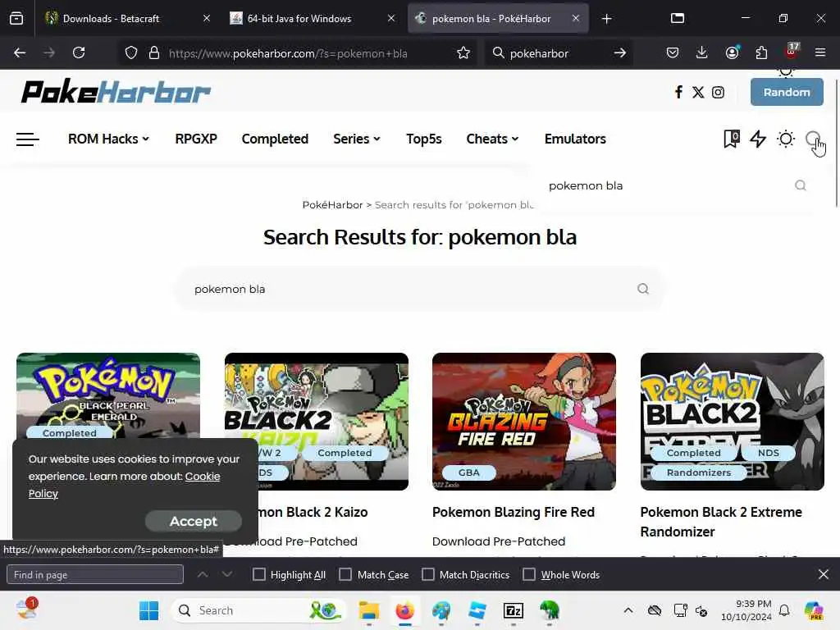Click the Random button

click(x=787, y=92)
